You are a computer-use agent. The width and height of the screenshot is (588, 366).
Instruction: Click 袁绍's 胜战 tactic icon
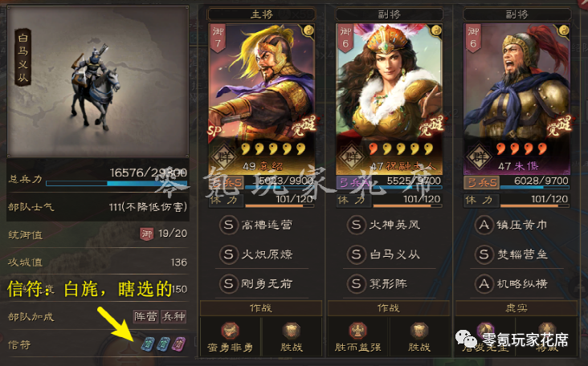292,331
